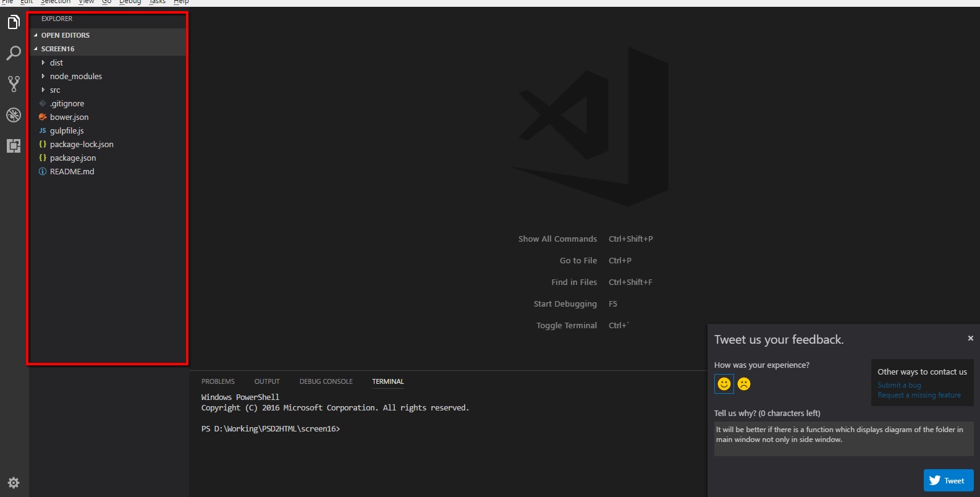Click the bower.json bird file icon
The width and height of the screenshot is (980, 497).
(x=43, y=117)
